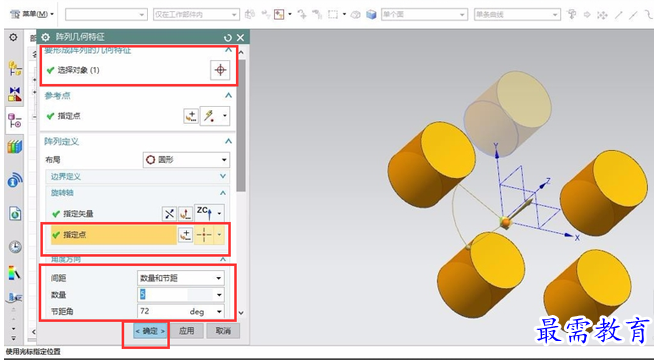Click the 取消 cancel button
Viewport: 658px width, 362px height.
223,331
